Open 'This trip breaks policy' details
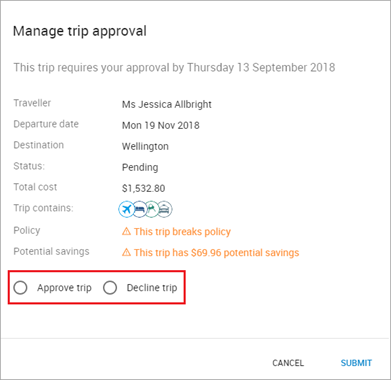The height and width of the screenshot is (380, 391). [182, 232]
